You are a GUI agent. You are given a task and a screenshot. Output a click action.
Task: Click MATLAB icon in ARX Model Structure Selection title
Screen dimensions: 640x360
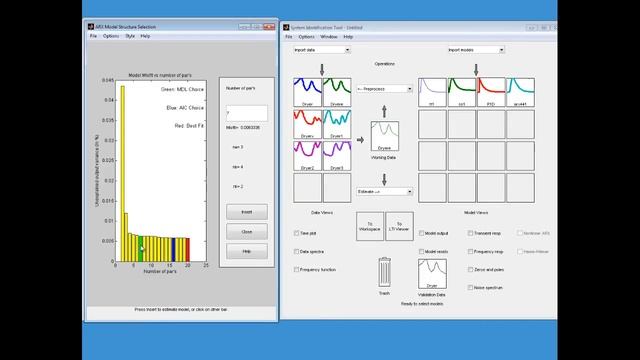click(91, 27)
